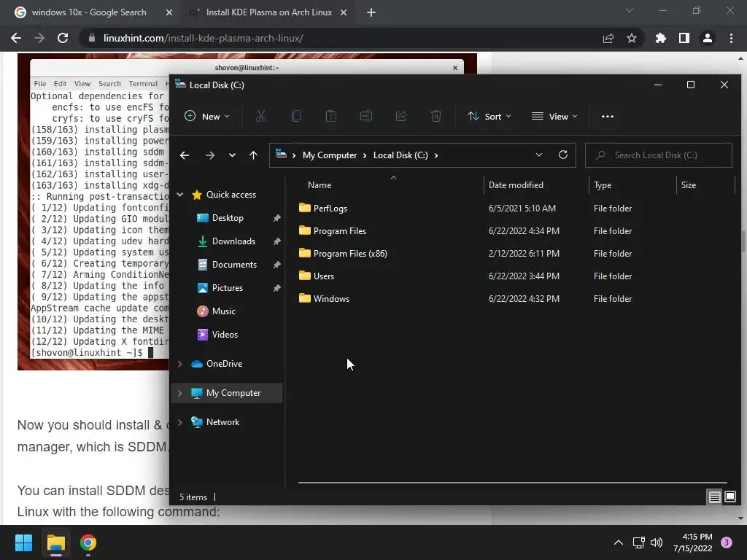Viewport: 747px width, 560px height.
Task: Open a new Chrome tab
Action: coord(371,12)
